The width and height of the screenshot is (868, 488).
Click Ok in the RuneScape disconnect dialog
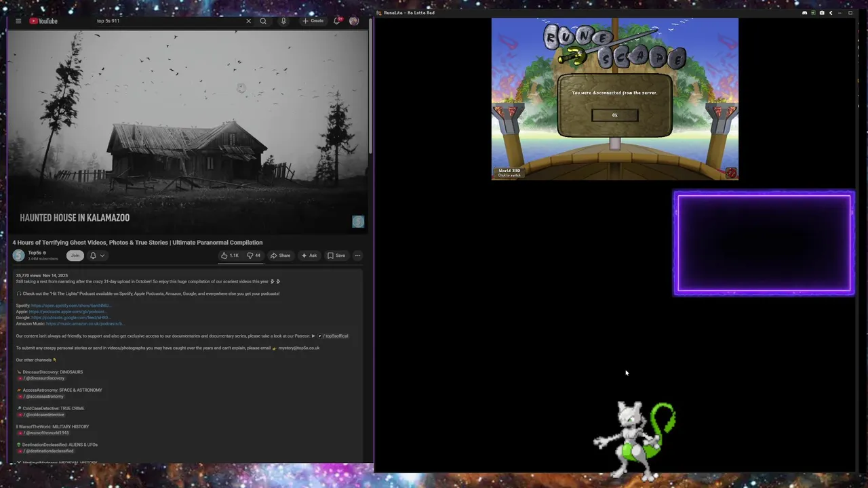pos(615,115)
